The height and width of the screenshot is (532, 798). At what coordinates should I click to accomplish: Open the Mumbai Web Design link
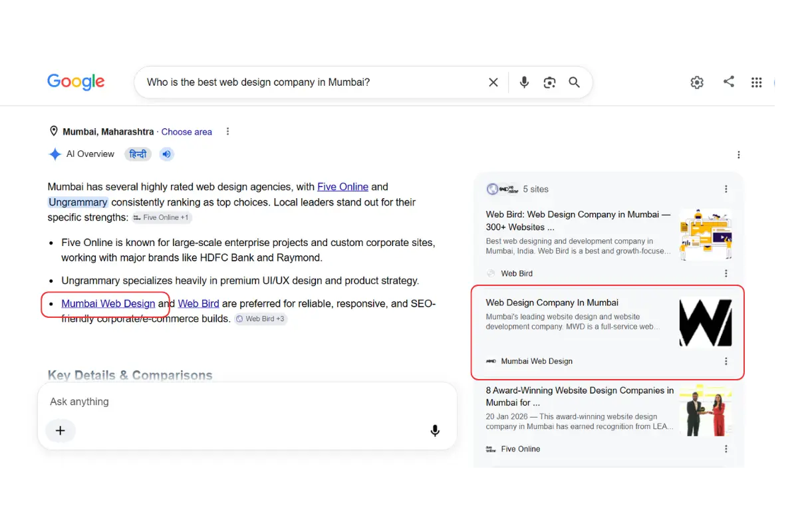point(108,303)
